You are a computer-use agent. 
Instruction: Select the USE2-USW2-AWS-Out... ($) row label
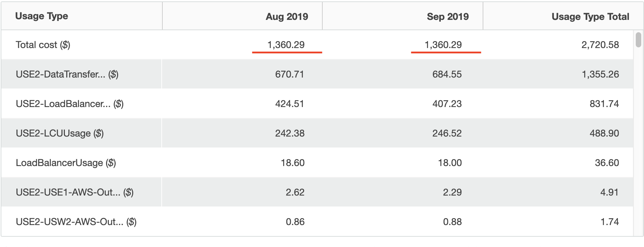[76, 222]
